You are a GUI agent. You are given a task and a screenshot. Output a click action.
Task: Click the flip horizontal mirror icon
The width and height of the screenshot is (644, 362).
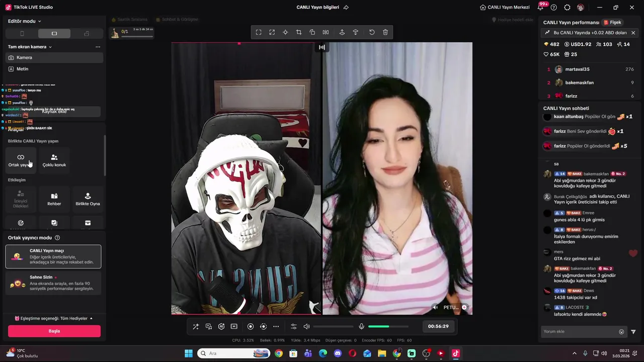pos(326,32)
